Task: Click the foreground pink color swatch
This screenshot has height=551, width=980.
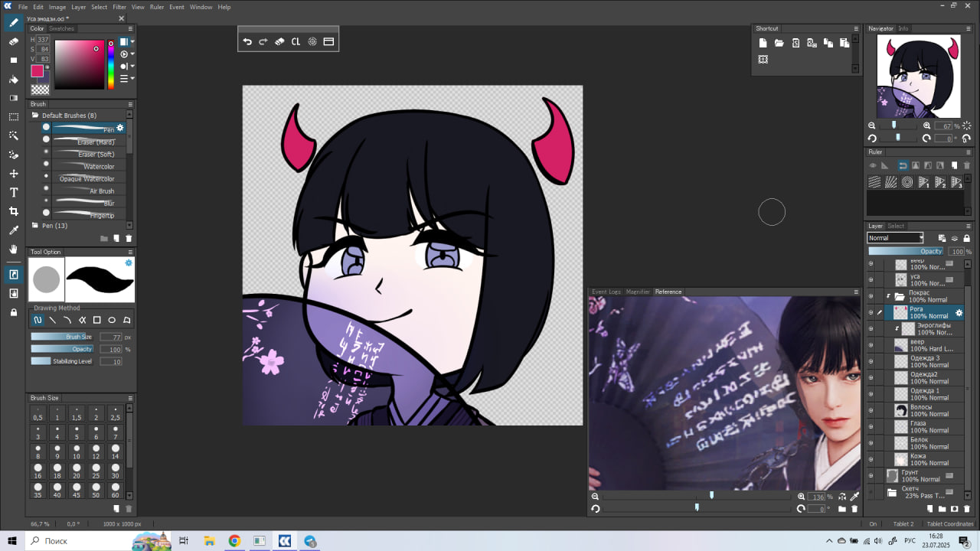Action: pyautogui.click(x=37, y=71)
